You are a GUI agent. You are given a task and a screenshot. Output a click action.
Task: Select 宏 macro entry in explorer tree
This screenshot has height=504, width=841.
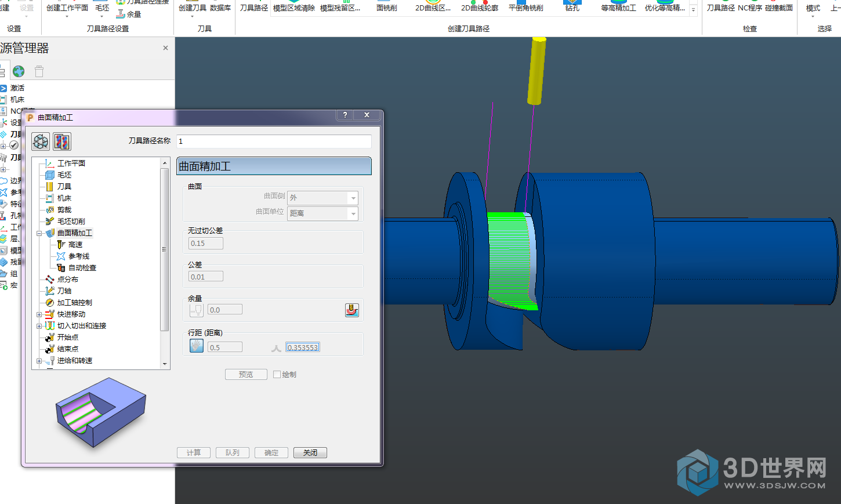[14, 285]
